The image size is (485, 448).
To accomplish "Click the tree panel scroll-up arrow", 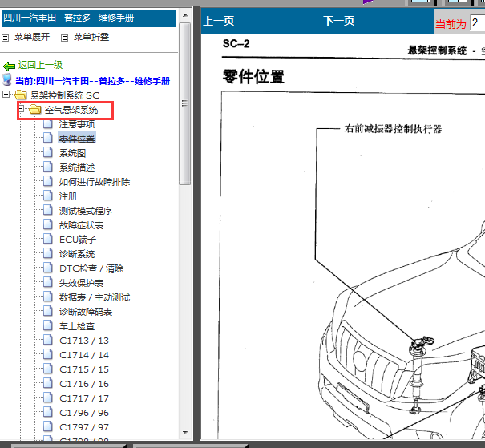I will click(x=185, y=15).
